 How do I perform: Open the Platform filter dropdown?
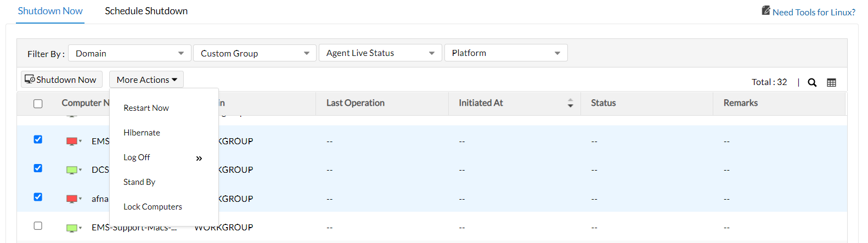505,53
